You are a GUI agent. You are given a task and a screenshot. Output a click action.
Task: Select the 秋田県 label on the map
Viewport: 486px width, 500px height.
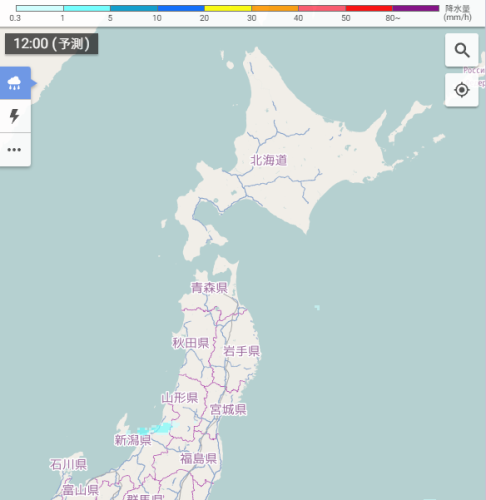[x=191, y=343]
